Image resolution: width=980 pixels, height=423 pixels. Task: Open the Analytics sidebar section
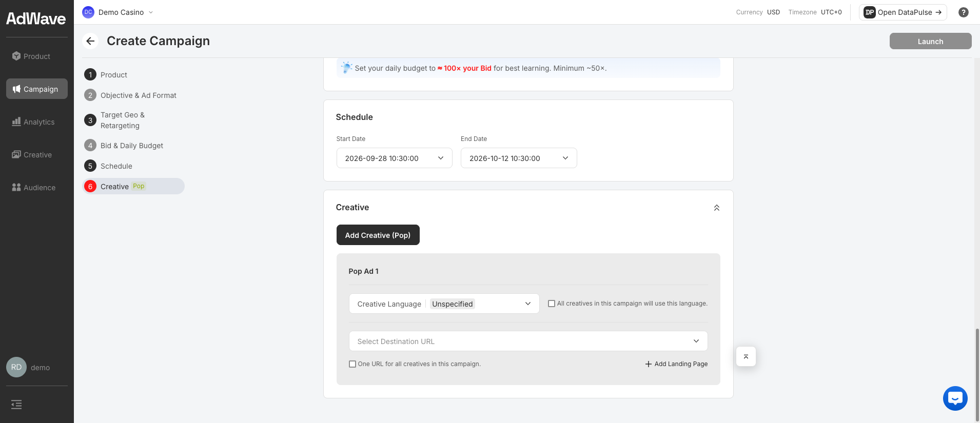coord(36,122)
